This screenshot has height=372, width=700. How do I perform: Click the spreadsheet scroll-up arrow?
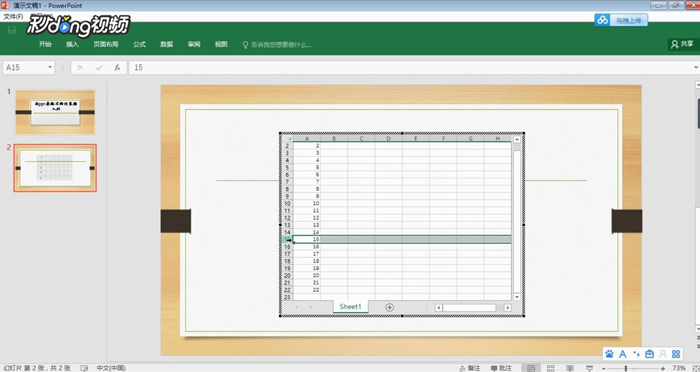point(517,140)
